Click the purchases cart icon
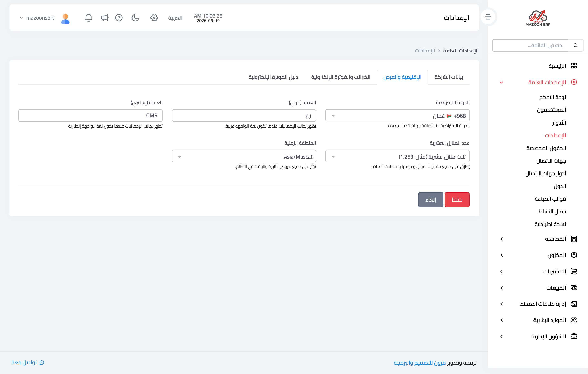Image resolution: width=588 pixels, height=374 pixels. click(x=574, y=271)
